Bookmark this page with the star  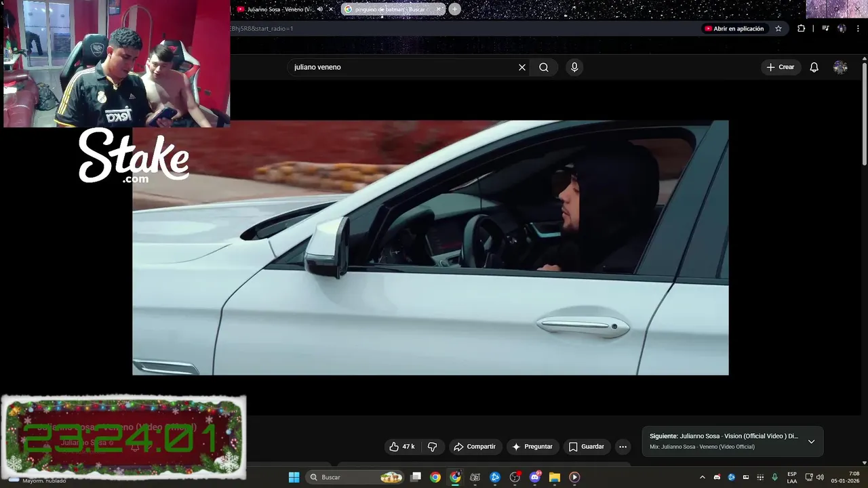778,28
